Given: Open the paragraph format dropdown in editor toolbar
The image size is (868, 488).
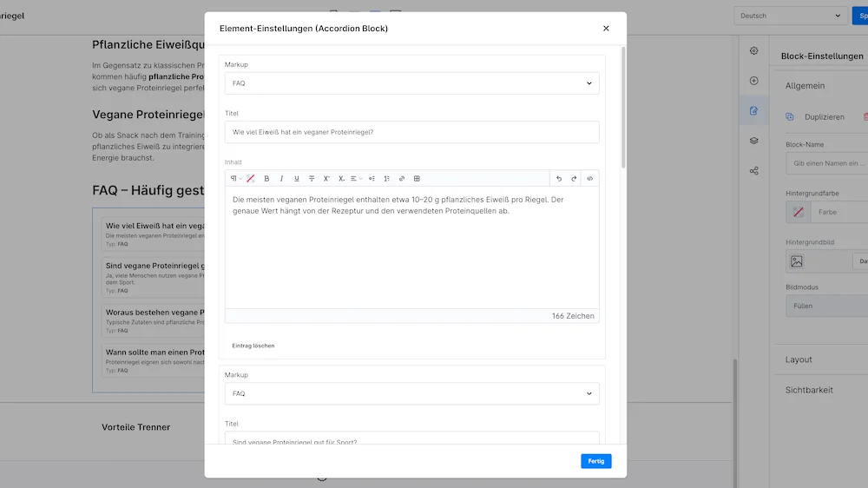Looking at the screenshot, I should 236,178.
